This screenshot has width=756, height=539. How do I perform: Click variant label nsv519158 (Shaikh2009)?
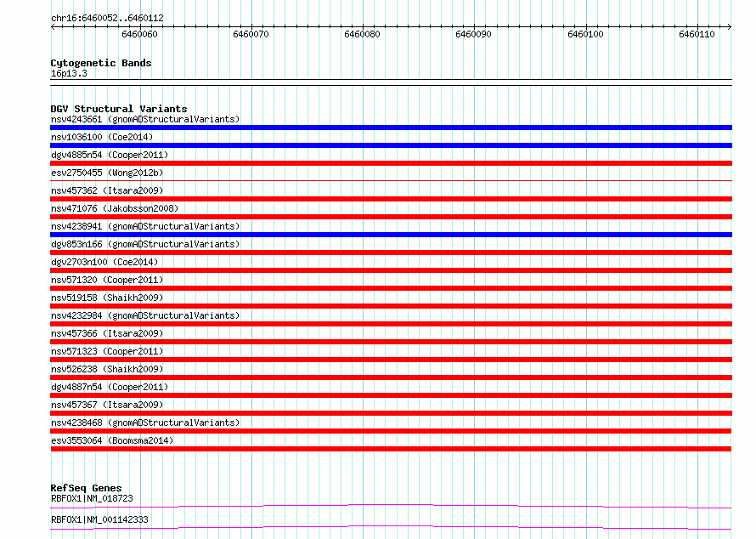[x=107, y=298]
